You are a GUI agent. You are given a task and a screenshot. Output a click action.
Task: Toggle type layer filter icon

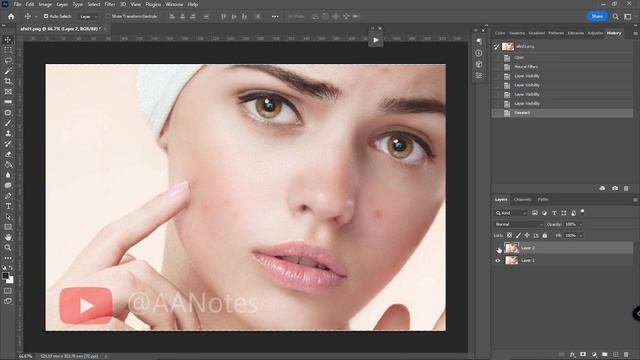[554, 213]
